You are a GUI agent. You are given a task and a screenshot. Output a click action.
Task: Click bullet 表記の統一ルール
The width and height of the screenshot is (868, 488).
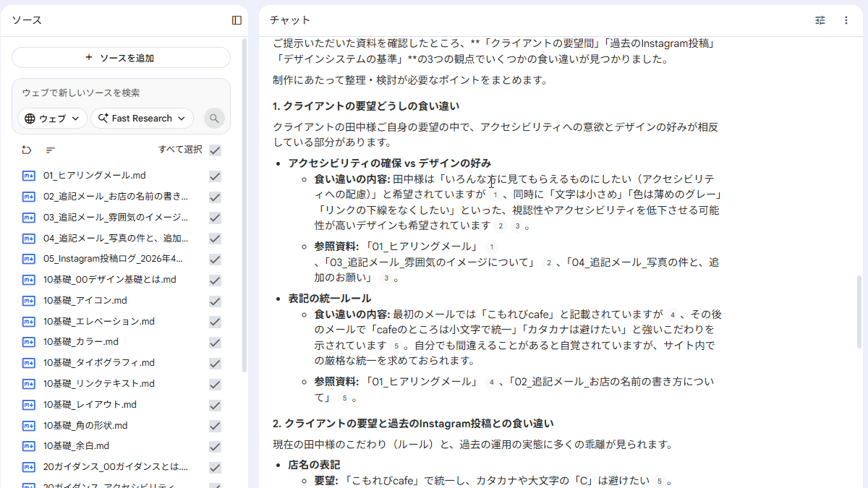click(330, 299)
